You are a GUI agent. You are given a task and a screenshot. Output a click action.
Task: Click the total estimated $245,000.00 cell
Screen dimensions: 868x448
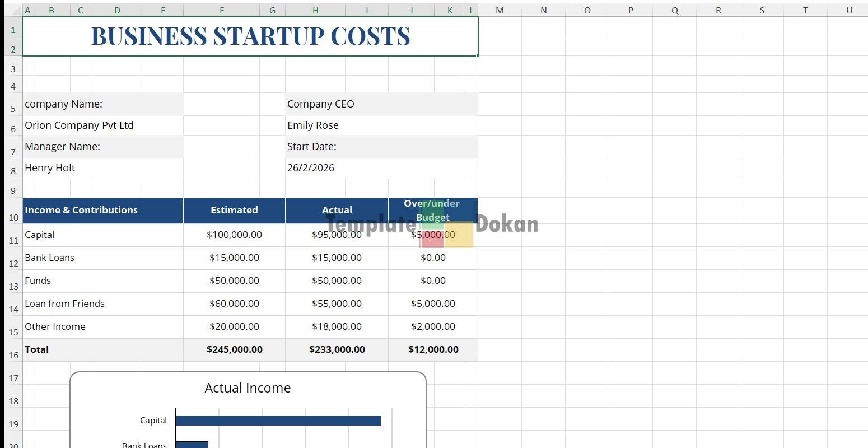234,349
